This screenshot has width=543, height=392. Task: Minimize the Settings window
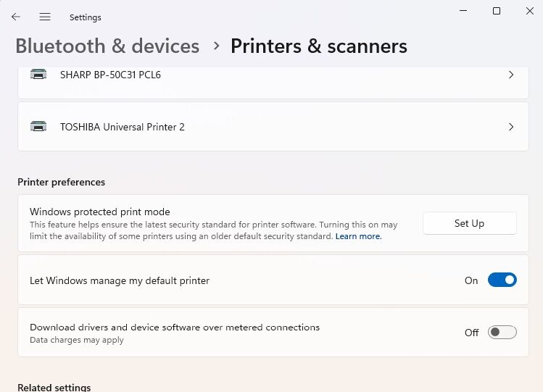(x=464, y=11)
